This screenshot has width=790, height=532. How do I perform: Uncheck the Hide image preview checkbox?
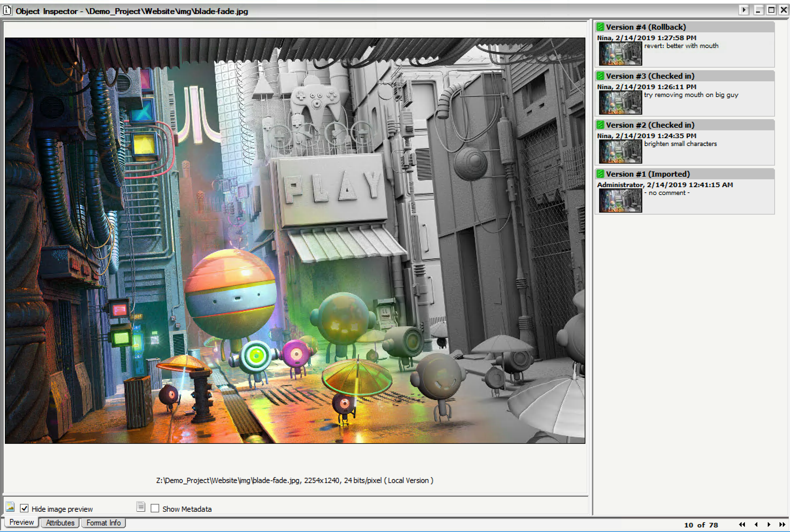pyautogui.click(x=24, y=508)
